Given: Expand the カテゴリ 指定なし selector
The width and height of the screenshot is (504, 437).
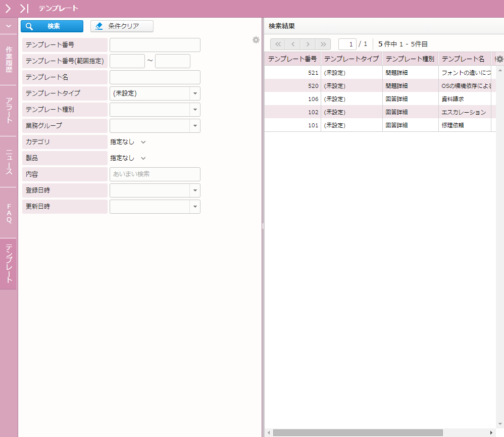Looking at the screenshot, I should click(x=128, y=142).
